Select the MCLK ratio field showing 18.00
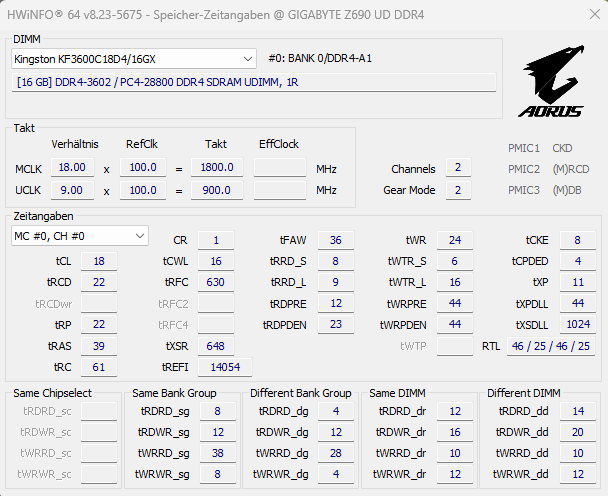This screenshot has width=608, height=496. tap(73, 168)
